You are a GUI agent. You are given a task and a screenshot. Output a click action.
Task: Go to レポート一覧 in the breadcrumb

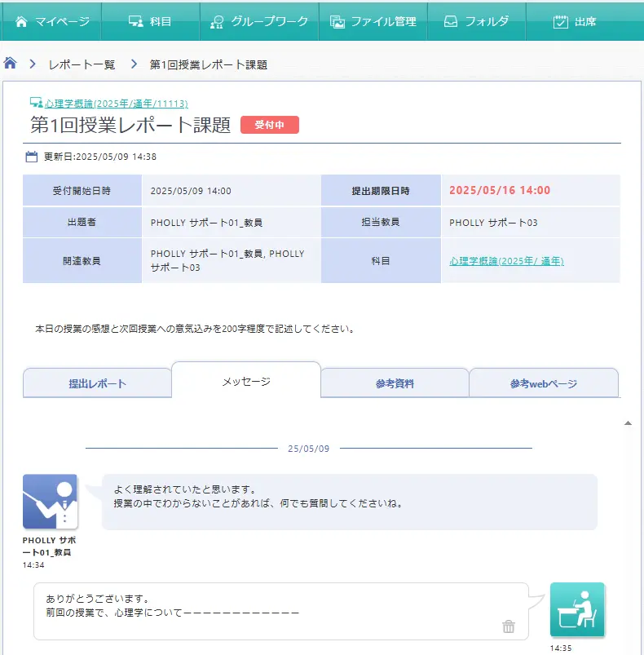(82, 64)
